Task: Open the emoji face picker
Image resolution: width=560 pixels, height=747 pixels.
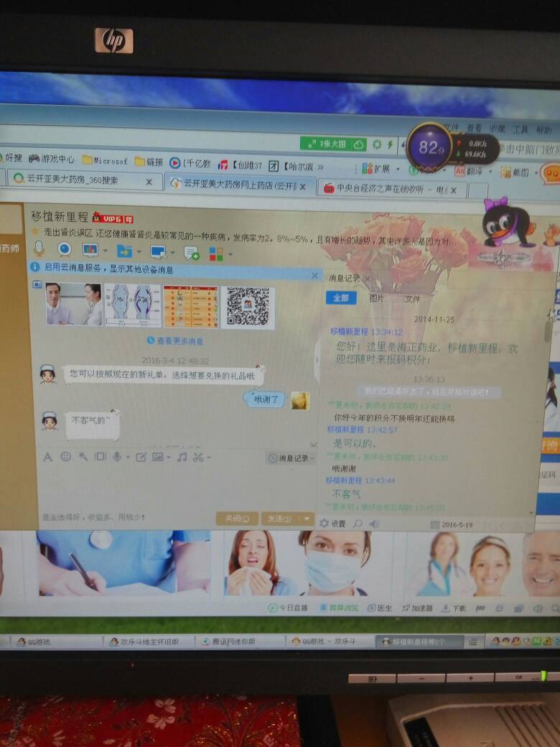Action: click(x=66, y=456)
